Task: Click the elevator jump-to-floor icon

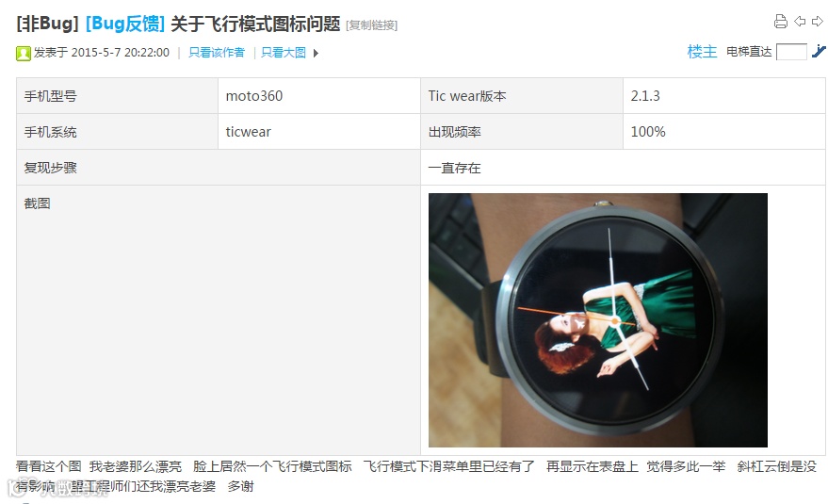Action: pyautogui.click(x=819, y=51)
